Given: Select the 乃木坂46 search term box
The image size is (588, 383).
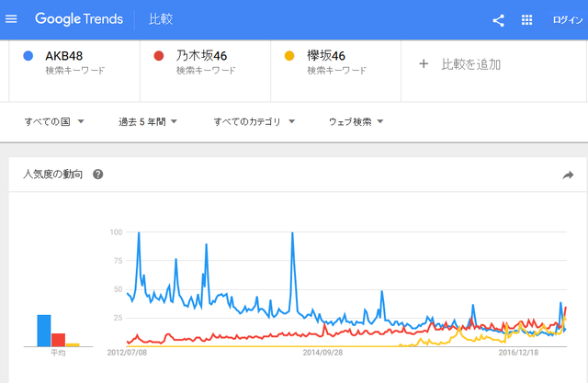Looking at the screenshot, I should 205,71.
